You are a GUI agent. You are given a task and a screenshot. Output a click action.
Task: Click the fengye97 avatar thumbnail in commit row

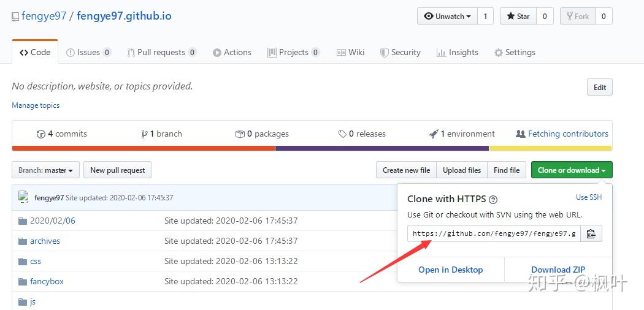tap(24, 197)
